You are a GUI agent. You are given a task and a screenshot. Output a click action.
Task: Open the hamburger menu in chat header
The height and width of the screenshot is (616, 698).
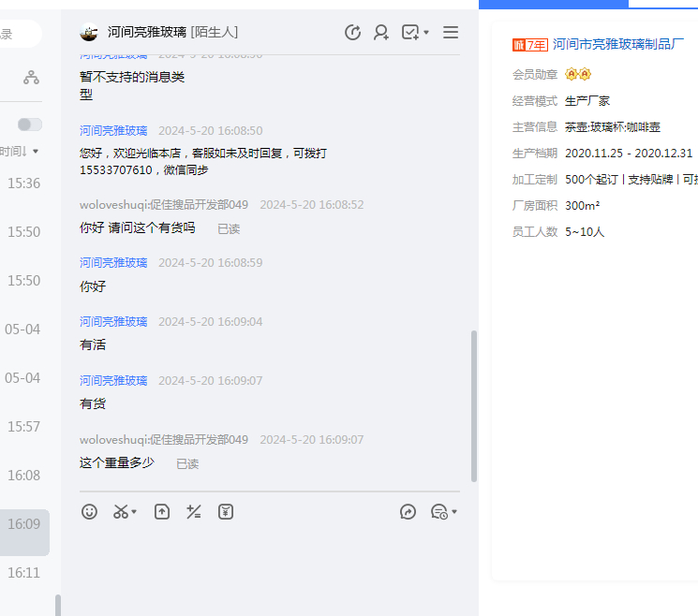[x=451, y=33]
